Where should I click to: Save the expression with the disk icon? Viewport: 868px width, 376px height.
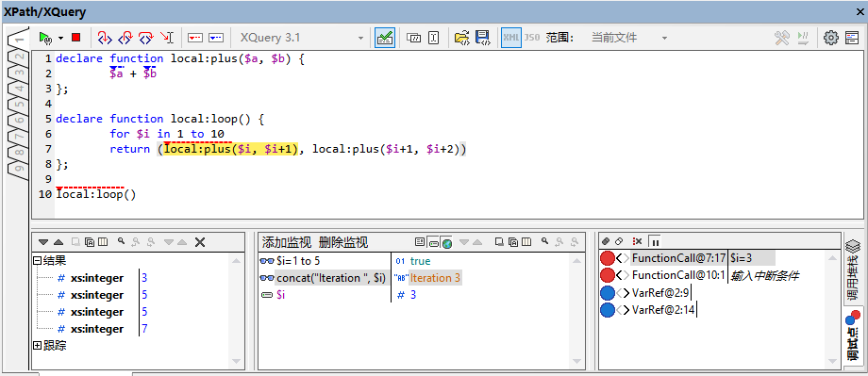(x=483, y=38)
